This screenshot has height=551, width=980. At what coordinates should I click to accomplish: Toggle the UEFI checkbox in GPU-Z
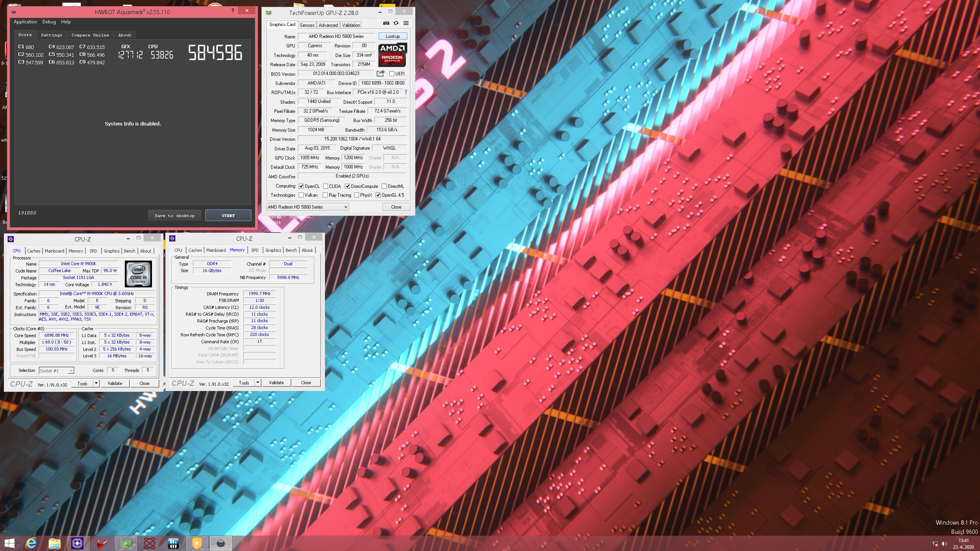[x=392, y=74]
